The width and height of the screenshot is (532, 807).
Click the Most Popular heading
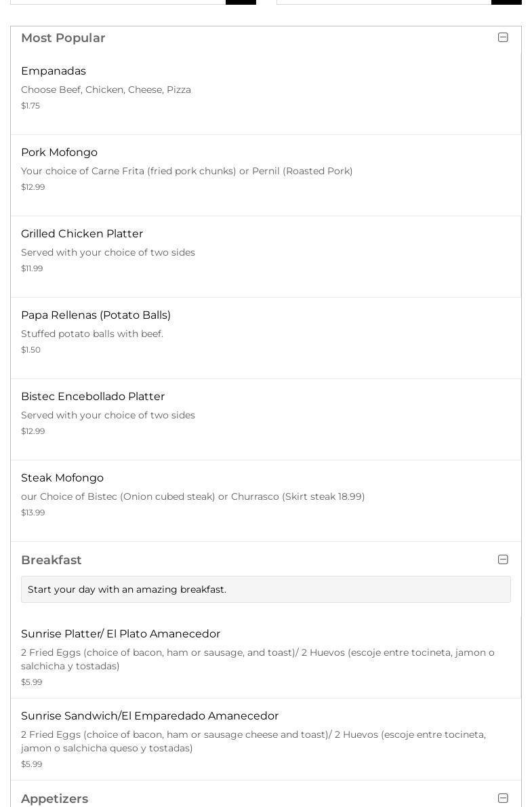pyautogui.click(x=63, y=38)
